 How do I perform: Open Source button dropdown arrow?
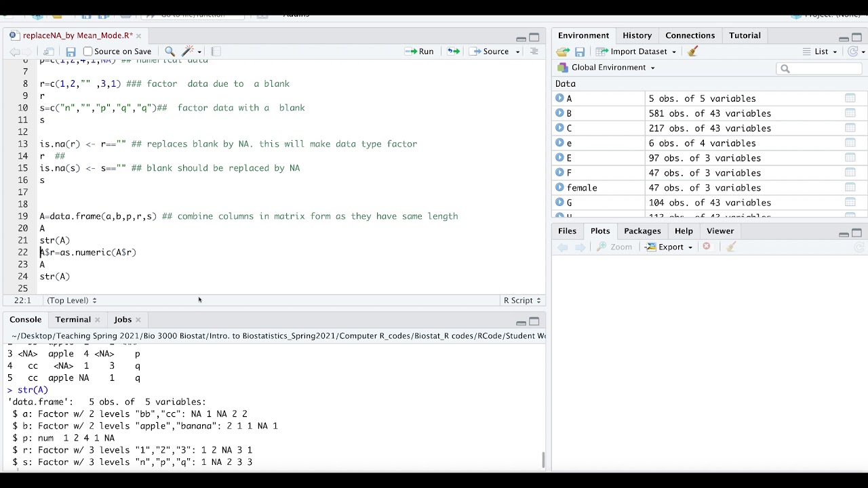(x=518, y=52)
